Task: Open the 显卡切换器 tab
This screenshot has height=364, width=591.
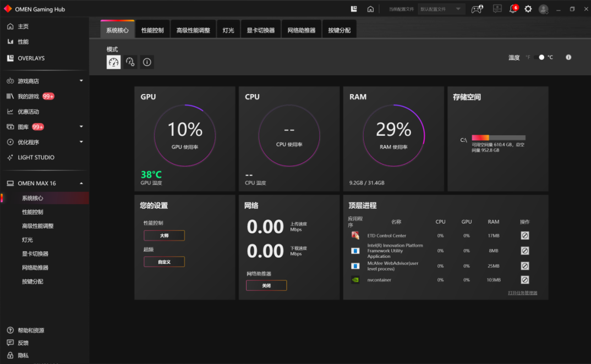Action: [261, 30]
